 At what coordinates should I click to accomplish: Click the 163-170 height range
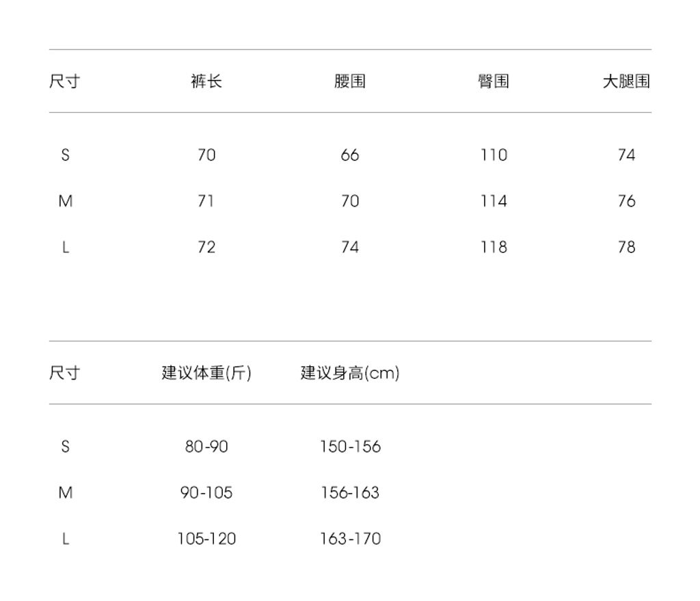350,539
